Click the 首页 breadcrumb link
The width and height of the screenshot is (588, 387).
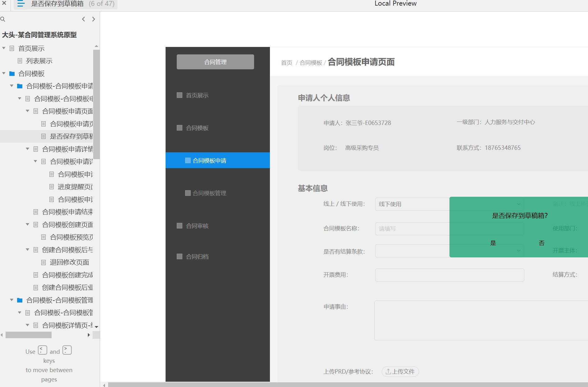(x=287, y=63)
